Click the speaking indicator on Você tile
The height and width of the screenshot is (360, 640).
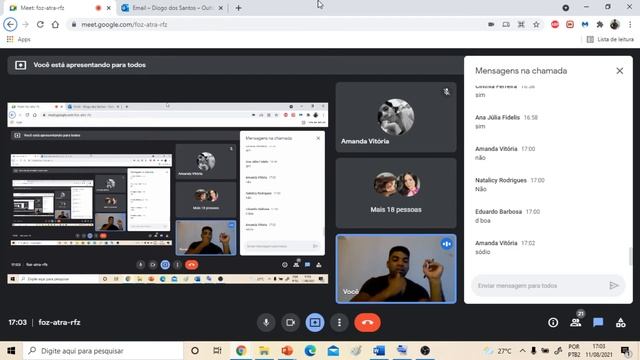[x=447, y=244]
